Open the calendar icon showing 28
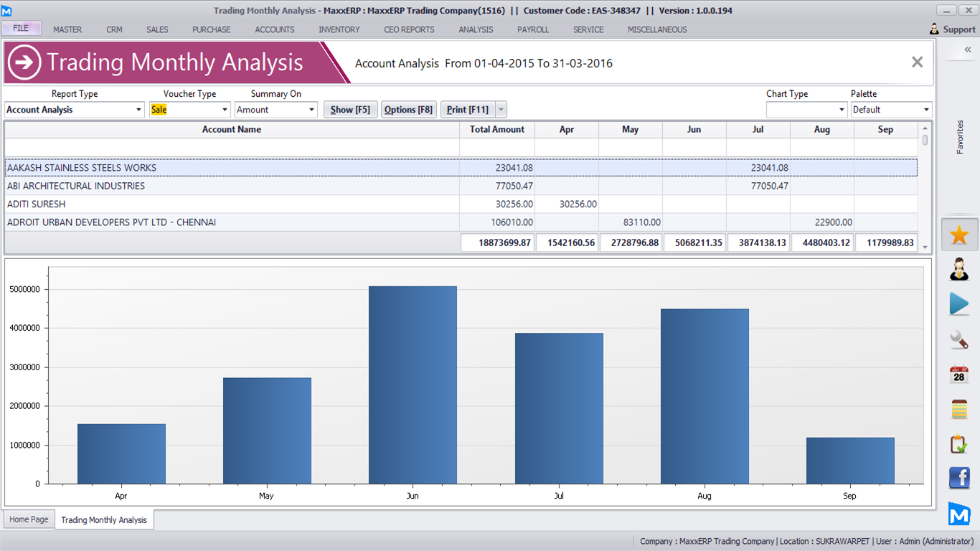Screen dimensions: 980x551 pyautogui.click(x=959, y=374)
